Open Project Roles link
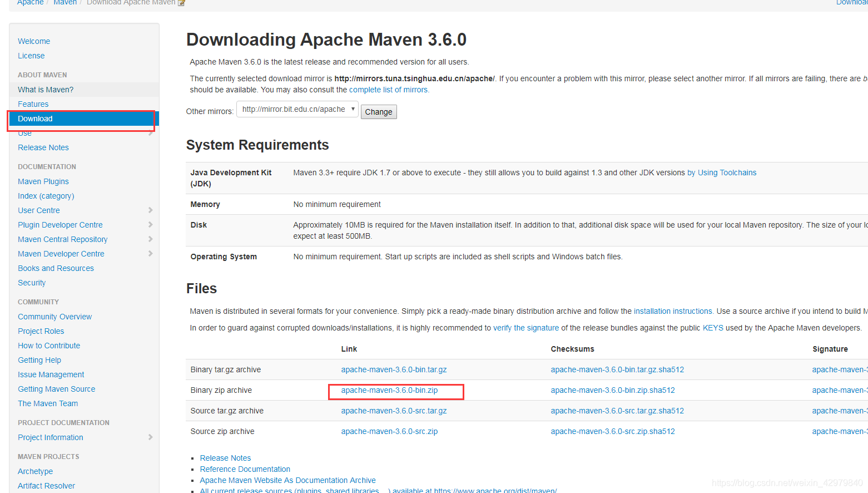This screenshot has height=493, width=868. click(41, 331)
